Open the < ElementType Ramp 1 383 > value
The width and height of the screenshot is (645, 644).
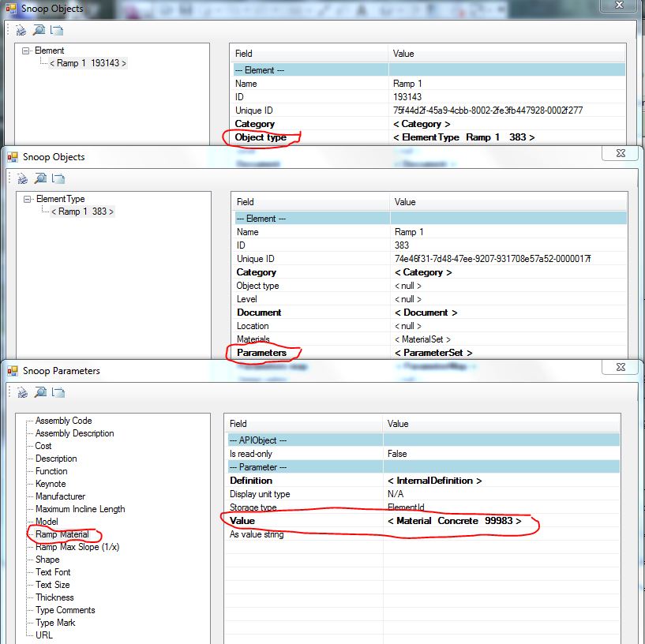coord(463,137)
